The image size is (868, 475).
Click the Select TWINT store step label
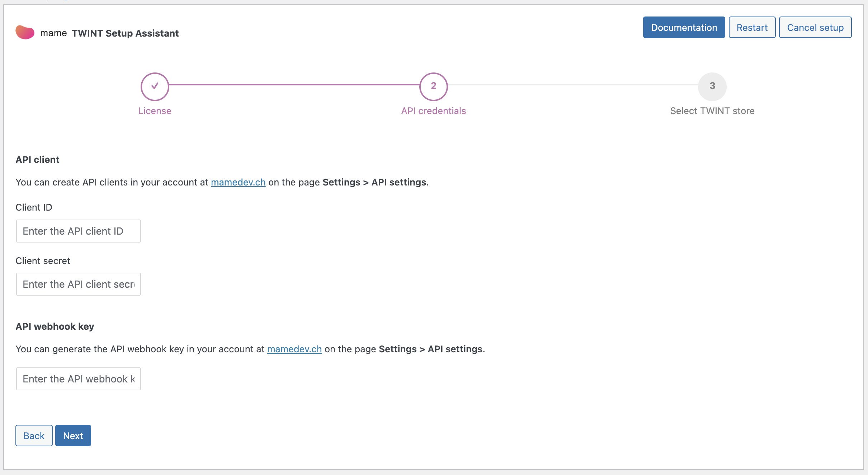coord(712,111)
